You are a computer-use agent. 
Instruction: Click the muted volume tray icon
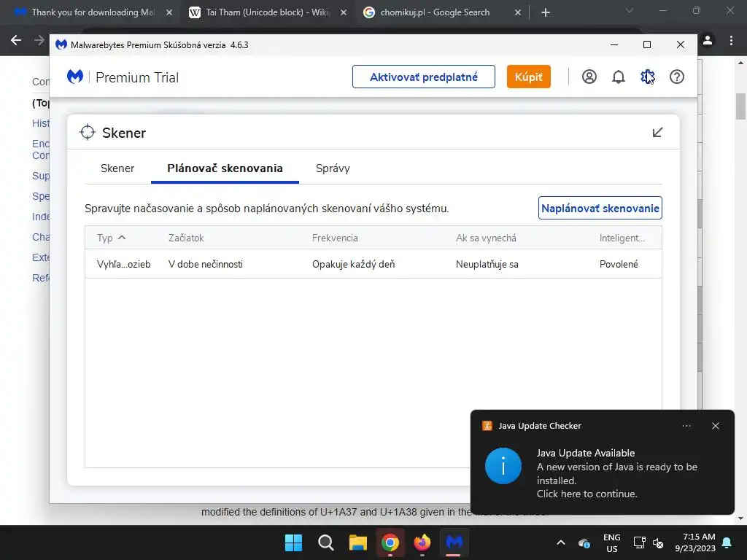[x=658, y=542]
